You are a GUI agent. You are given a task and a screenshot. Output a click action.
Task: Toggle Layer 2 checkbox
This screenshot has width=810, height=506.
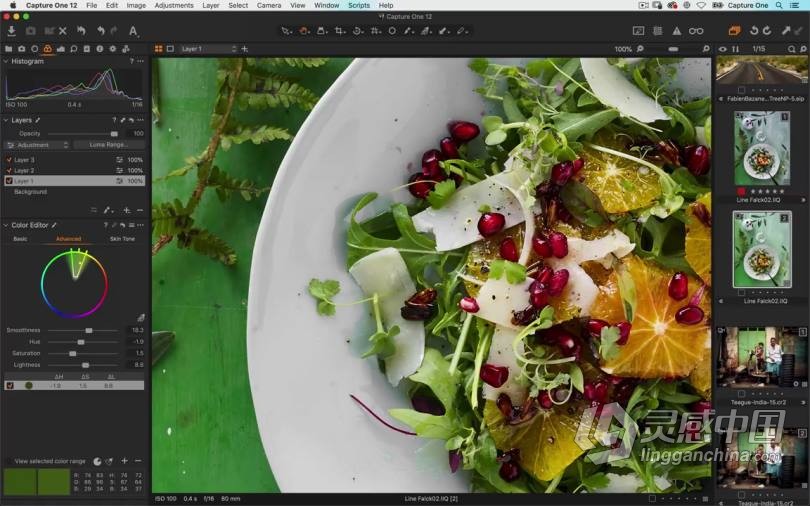click(x=9, y=170)
